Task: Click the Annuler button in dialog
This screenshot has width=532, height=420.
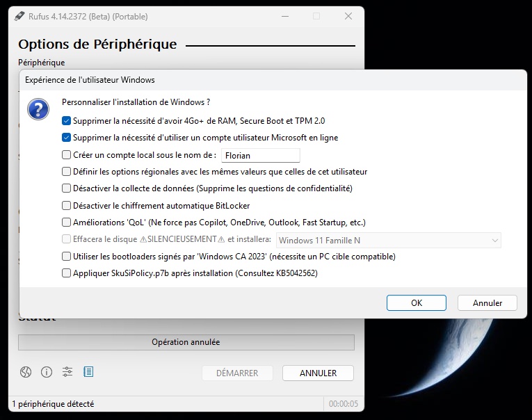Action: point(487,303)
